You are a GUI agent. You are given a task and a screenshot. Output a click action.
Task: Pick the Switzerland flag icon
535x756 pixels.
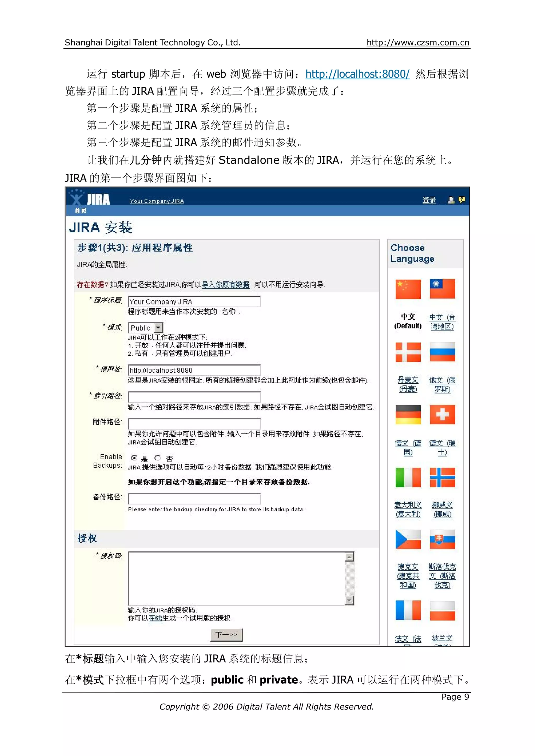[x=443, y=414]
